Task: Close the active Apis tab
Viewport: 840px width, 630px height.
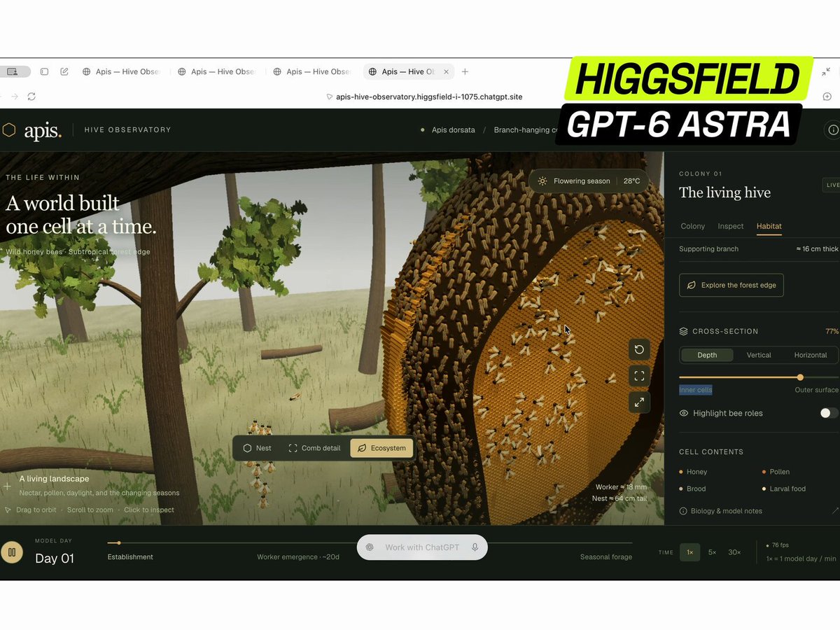Action: [445, 71]
